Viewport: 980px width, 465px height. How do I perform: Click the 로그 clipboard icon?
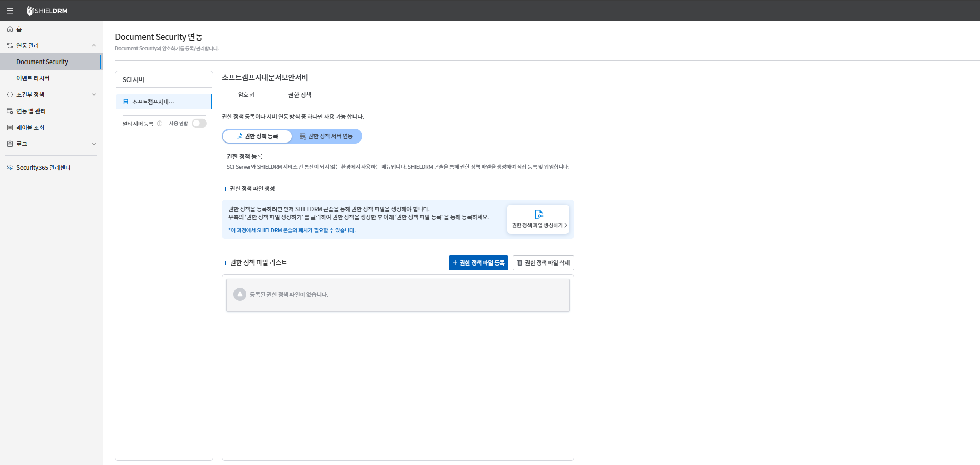(x=10, y=144)
